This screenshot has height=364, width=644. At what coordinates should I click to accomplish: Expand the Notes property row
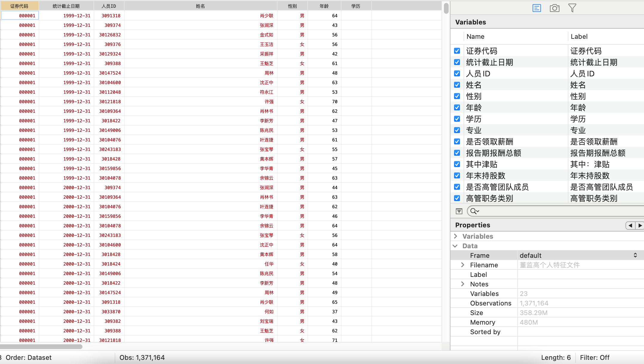[x=463, y=284]
